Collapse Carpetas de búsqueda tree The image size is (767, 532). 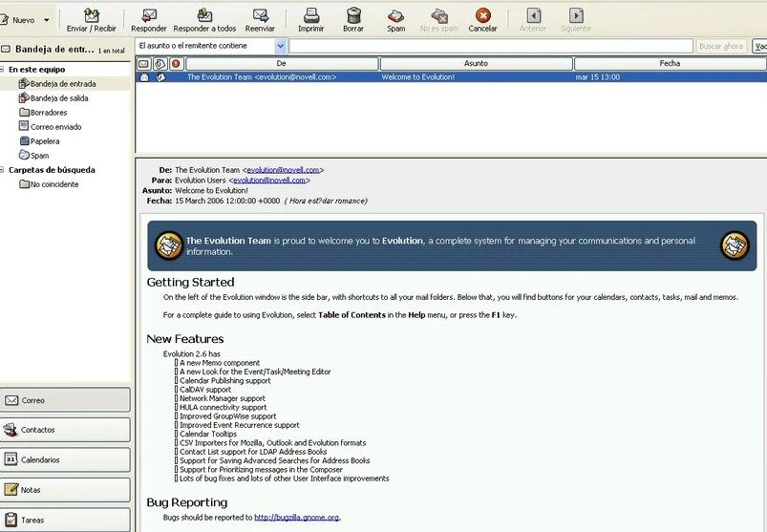pos(2,170)
